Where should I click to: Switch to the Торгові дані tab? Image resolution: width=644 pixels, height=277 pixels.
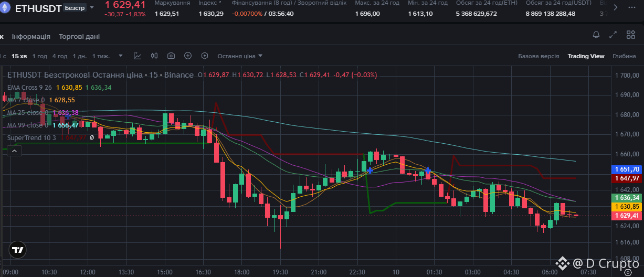pos(79,36)
